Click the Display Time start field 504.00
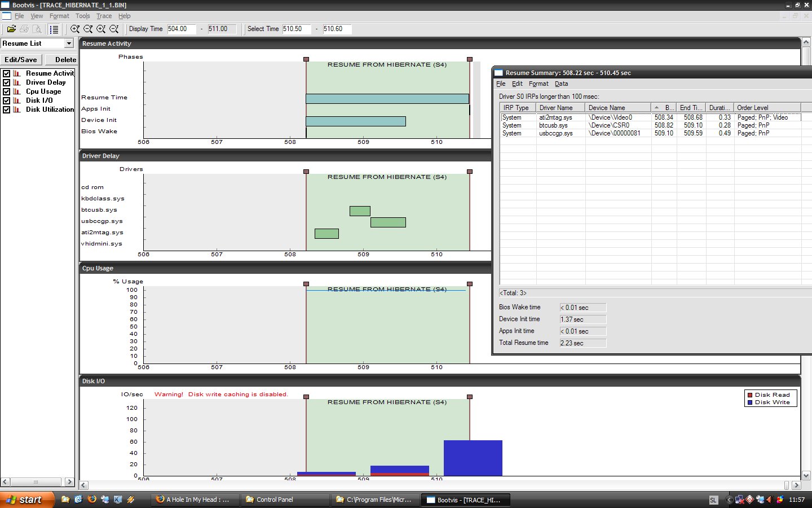The width and height of the screenshot is (812, 508). pyautogui.click(x=182, y=29)
